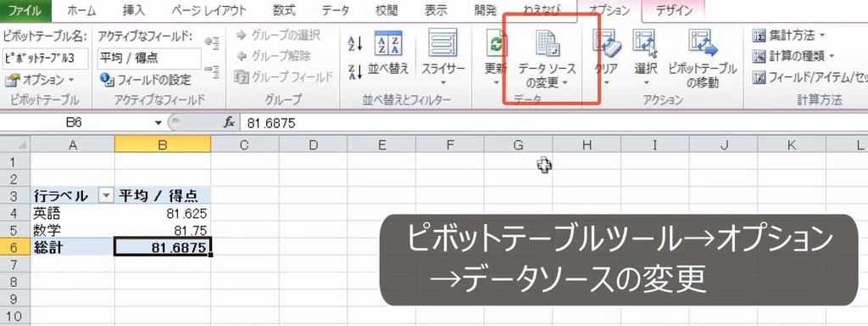
Task: Switch to the ホーム tab
Action: click(81, 10)
